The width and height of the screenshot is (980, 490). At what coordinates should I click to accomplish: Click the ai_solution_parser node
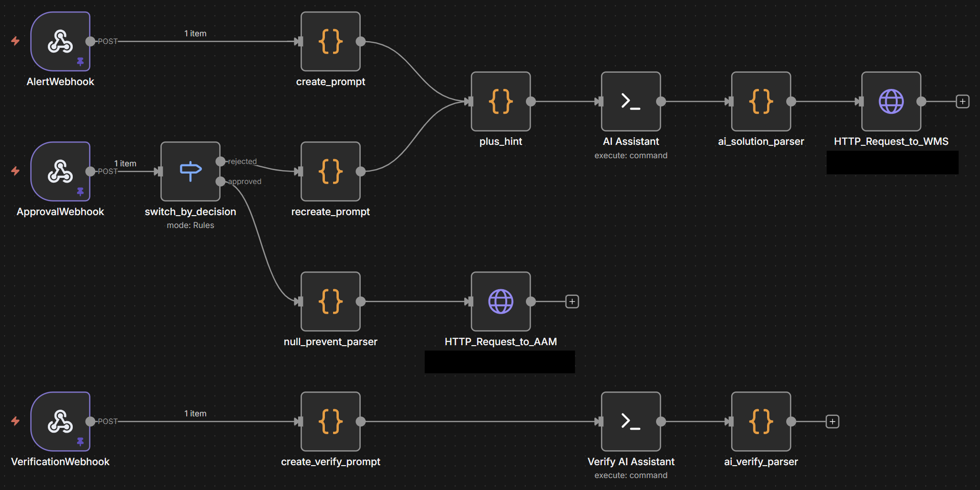pyautogui.click(x=761, y=101)
